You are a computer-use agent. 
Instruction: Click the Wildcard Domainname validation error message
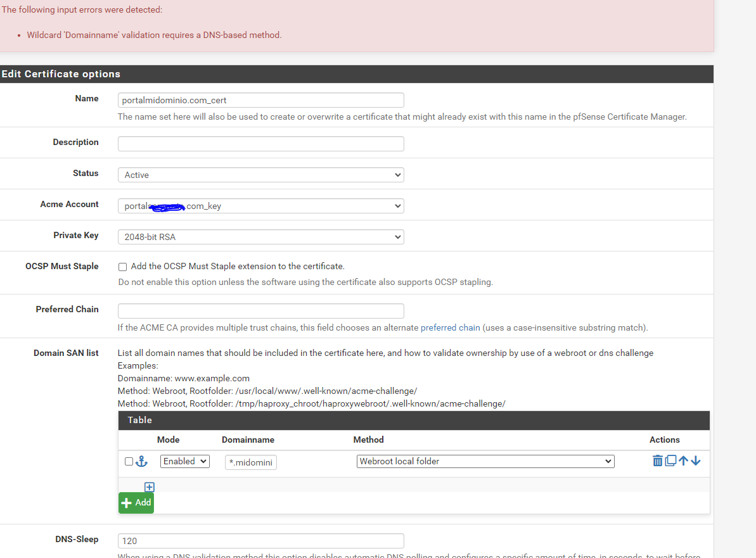(154, 35)
